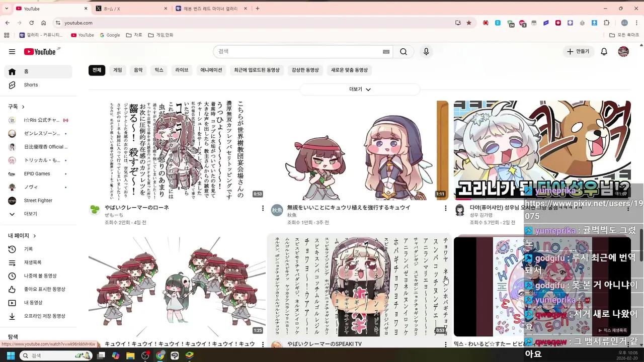
Task: Select the 믹스 filter chip
Action: coord(159,70)
